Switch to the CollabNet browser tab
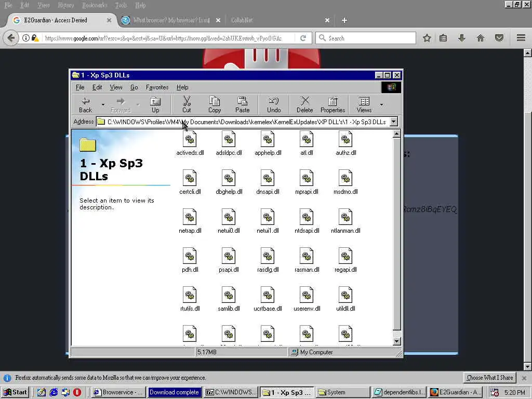 (280, 20)
